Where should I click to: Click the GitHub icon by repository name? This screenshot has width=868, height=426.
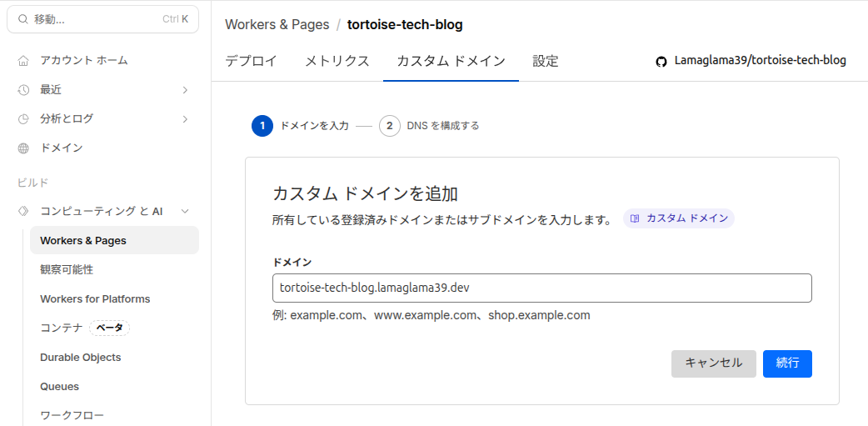661,61
